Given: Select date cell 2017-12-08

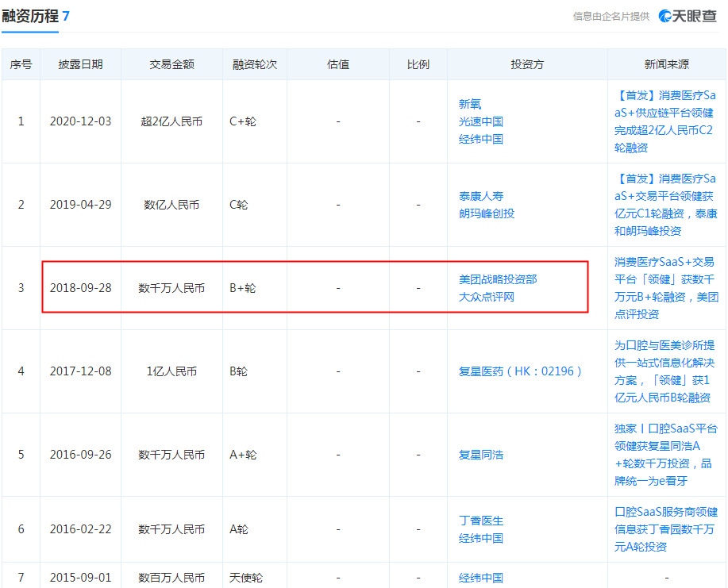Looking at the screenshot, I should pyautogui.click(x=80, y=371).
